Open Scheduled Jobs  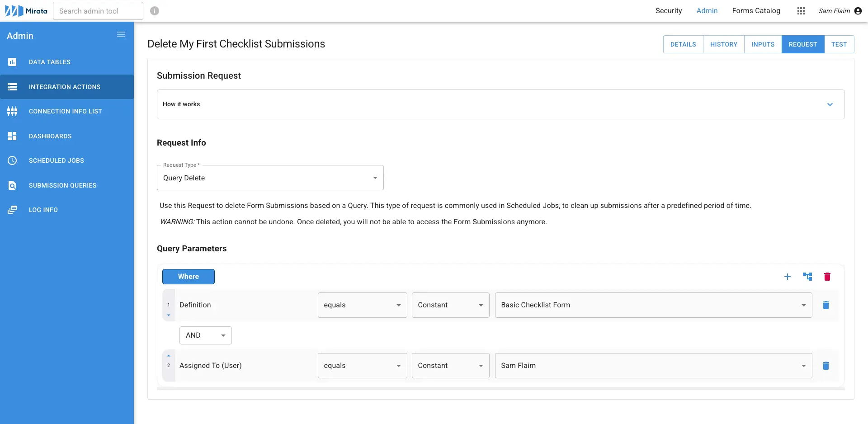click(x=57, y=160)
